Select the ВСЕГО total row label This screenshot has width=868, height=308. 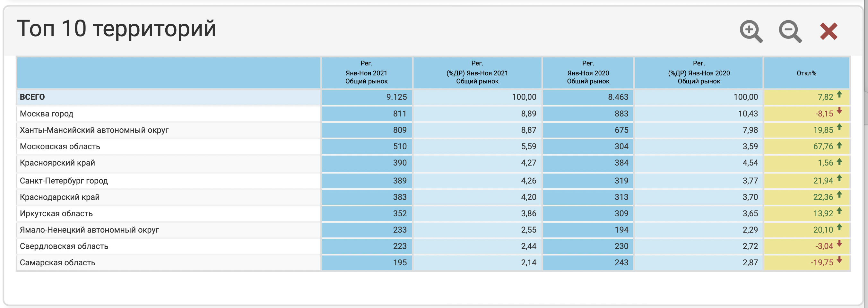click(x=32, y=97)
